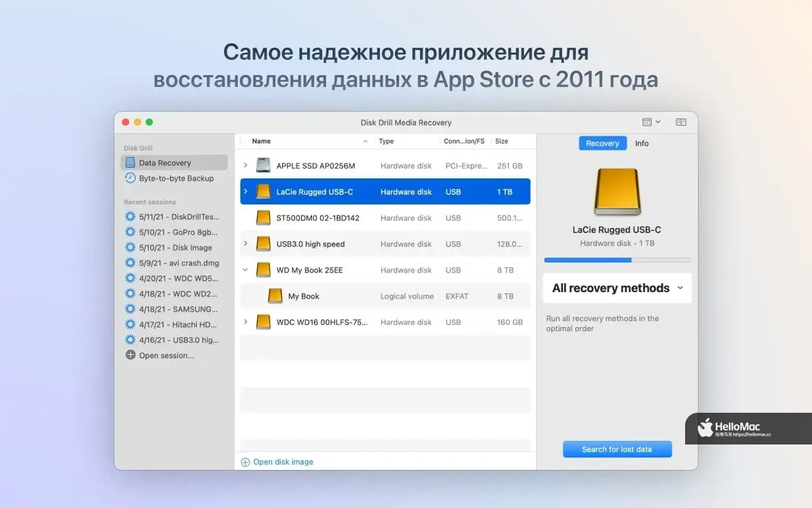
Task: Click the 251 GB size cell
Action: point(510,166)
